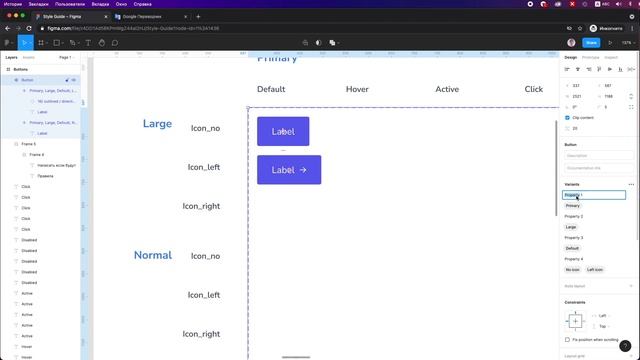Image resolution: width=640 pixels, height=360 pixels.
Task: Switch to Google Translate browser tab
Action: click(151, 17)
